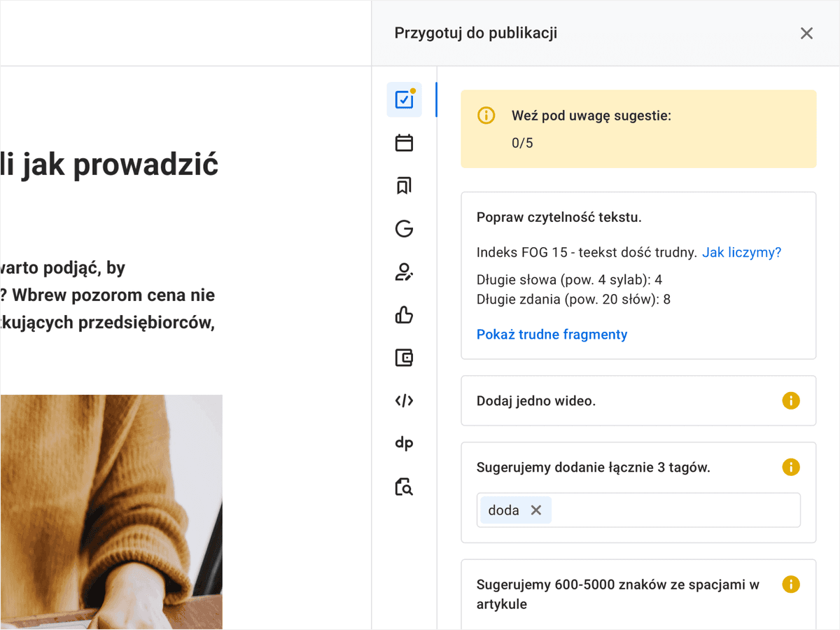Click the Jak liczymy? link
The height and width of the screenshot is (630, 840).
(742, 253)
